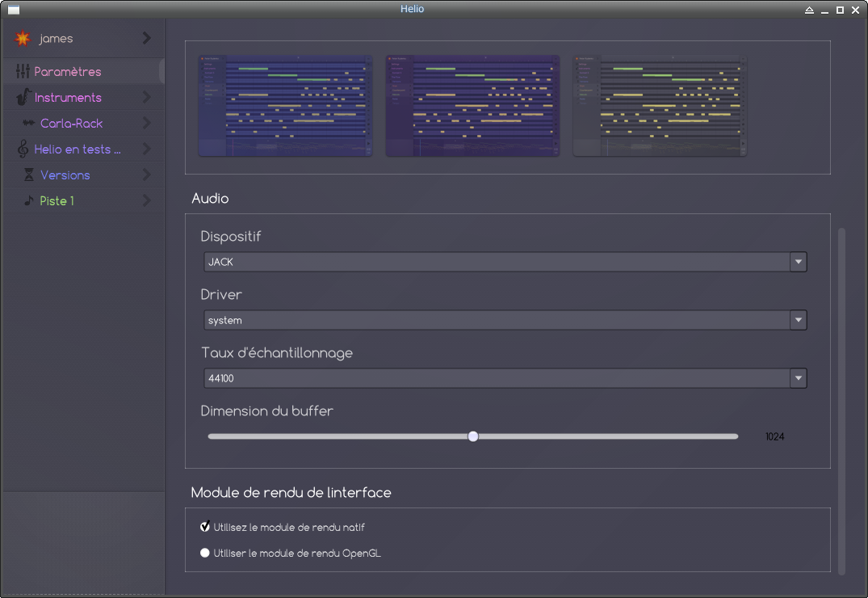Choose the purple color theme thumbnail
This screenshot has height=598, width=868.
click(472, 106)
